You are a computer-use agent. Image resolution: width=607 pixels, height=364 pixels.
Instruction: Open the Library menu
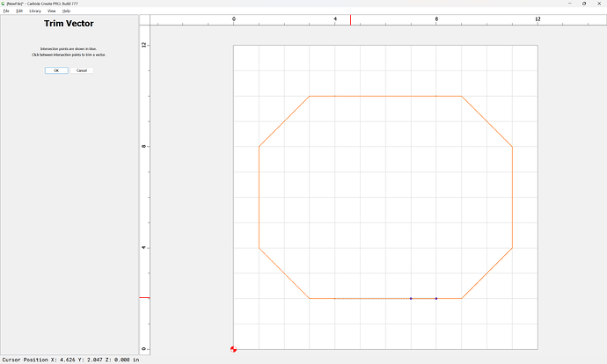coord(35,11)
